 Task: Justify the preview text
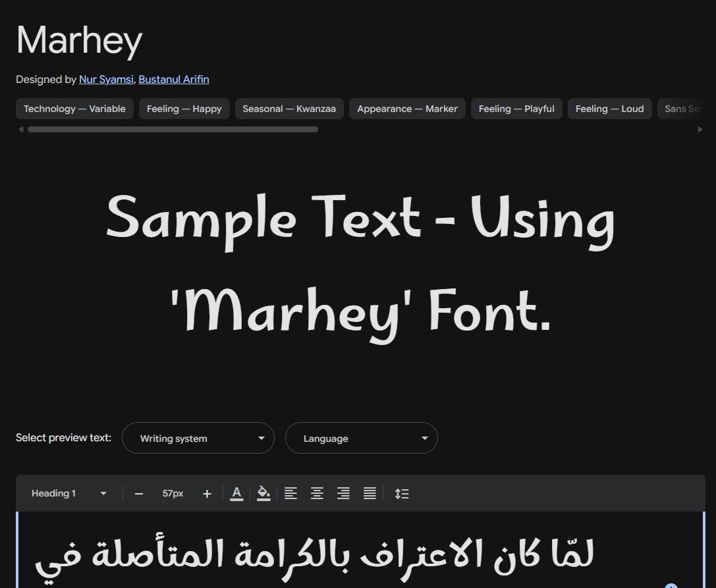pyautogui.click(x=370, y=493)
